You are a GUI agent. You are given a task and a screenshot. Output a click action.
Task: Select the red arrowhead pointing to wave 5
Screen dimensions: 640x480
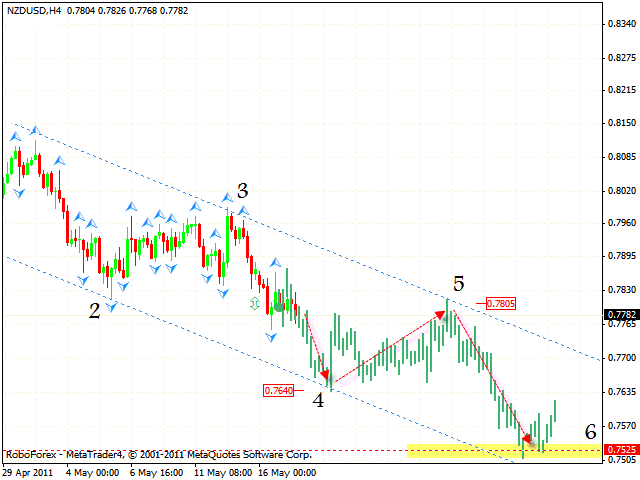pos(439,314)
